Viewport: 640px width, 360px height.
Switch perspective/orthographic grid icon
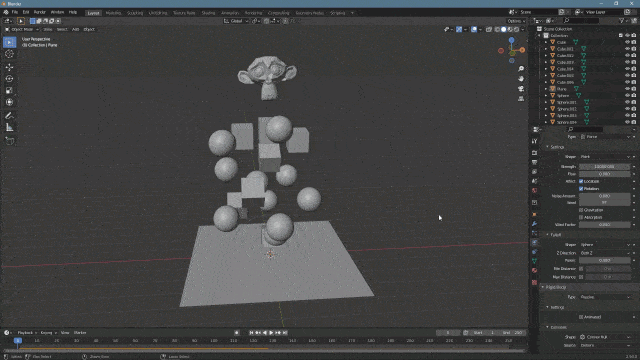click(521, 99)
